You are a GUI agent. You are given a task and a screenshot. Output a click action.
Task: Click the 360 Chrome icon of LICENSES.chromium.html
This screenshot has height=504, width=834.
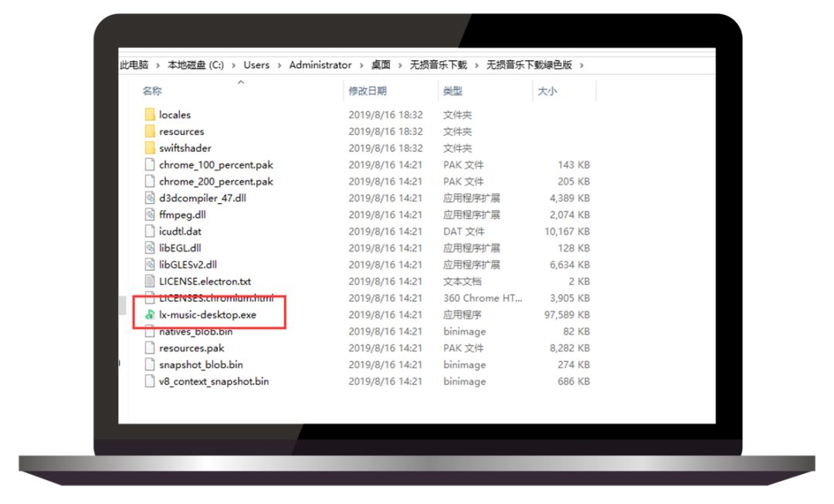(149, 298)
